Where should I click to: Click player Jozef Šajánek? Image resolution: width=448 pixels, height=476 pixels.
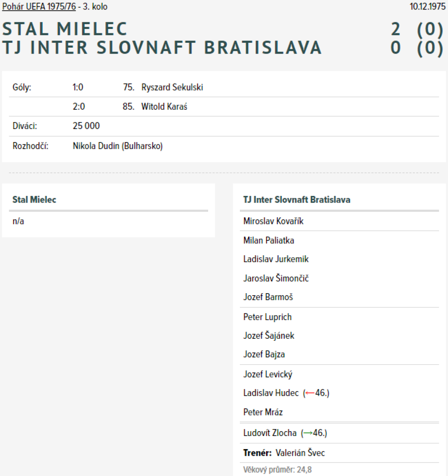[x=268, y=336]
